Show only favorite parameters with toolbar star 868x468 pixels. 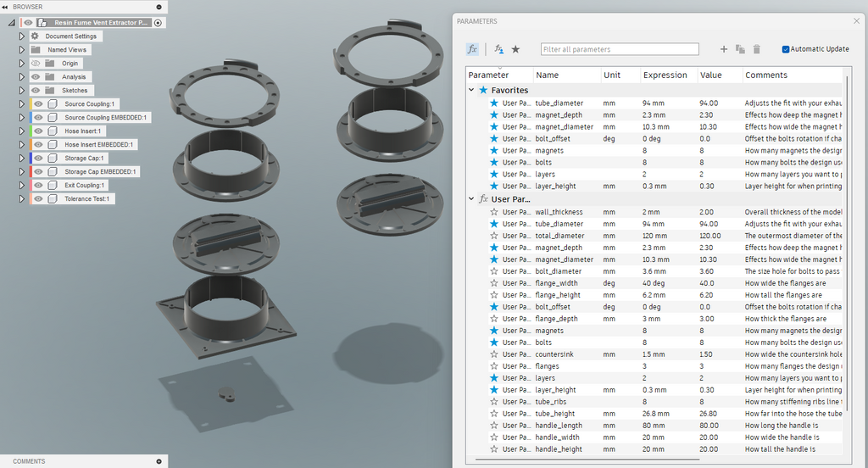point(515,49)
